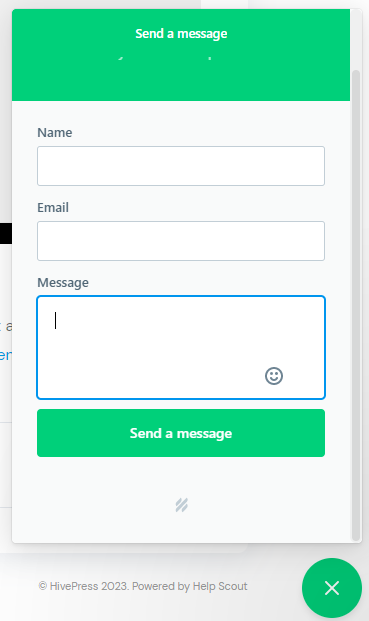Focus the Name input field
This screenshot has height=621, width=369.
181,166
